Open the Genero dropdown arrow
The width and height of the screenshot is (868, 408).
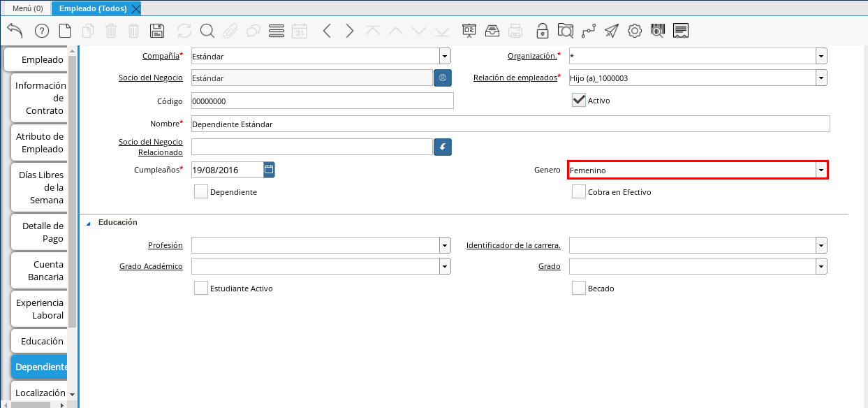click(x=821, y=170)
